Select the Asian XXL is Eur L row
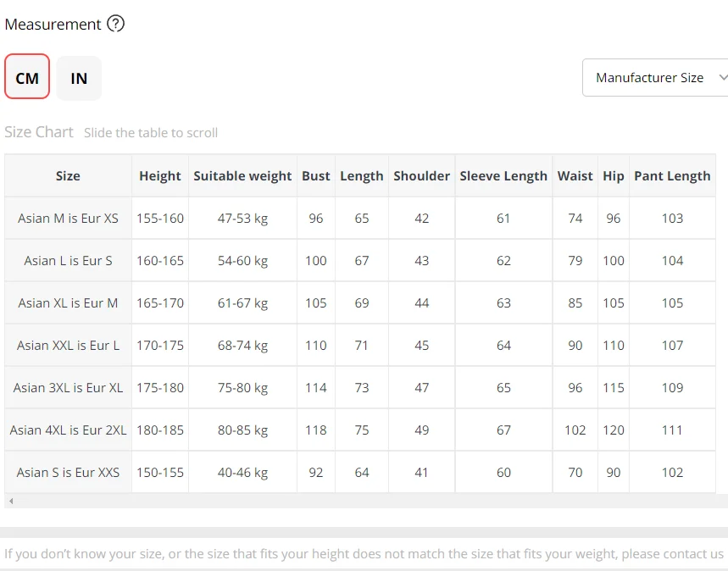The width and height of the screenshot is (728, 571). [68, 346]
